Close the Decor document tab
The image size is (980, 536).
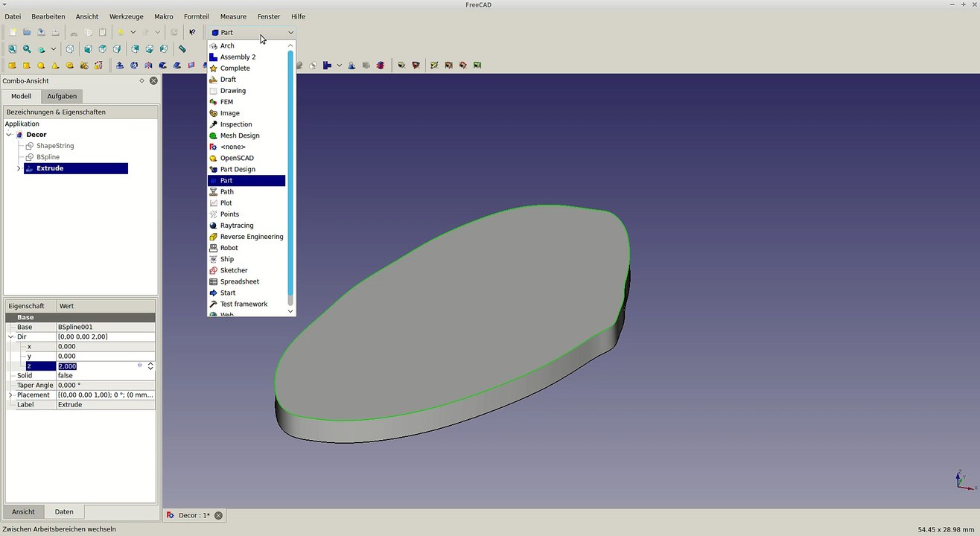pyautogui.click(x=218, y=515)
